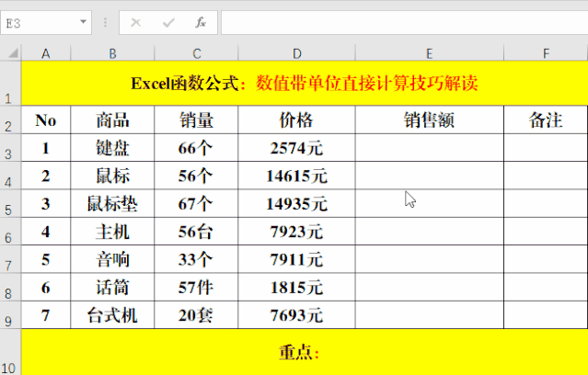
Task: Click the sales cell '33个'
Action: click(x=196, y=259)
